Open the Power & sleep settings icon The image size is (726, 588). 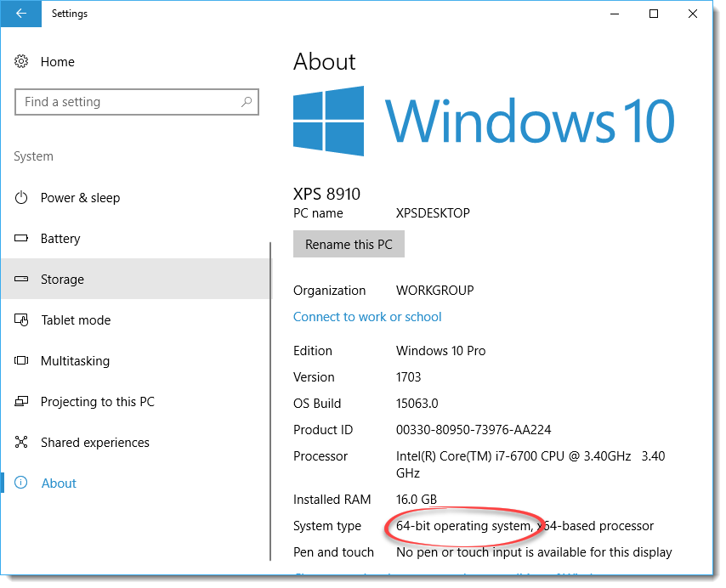[22, 197]
